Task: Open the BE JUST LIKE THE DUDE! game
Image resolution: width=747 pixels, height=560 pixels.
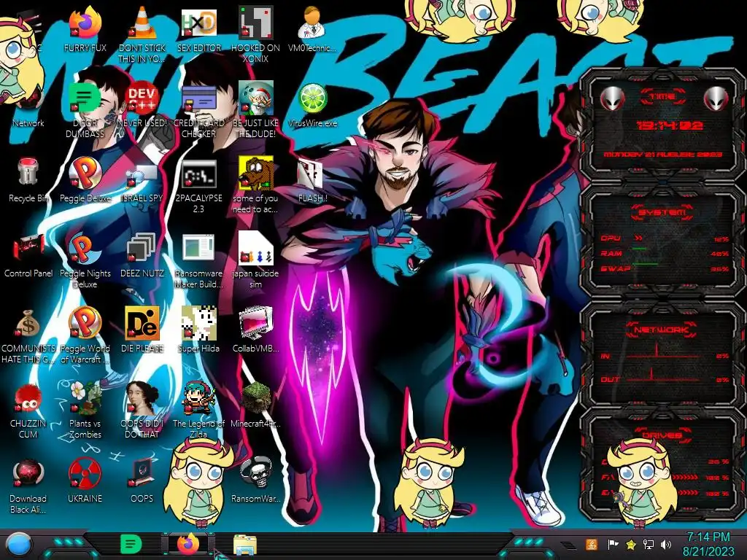Action: click(255, 98)
